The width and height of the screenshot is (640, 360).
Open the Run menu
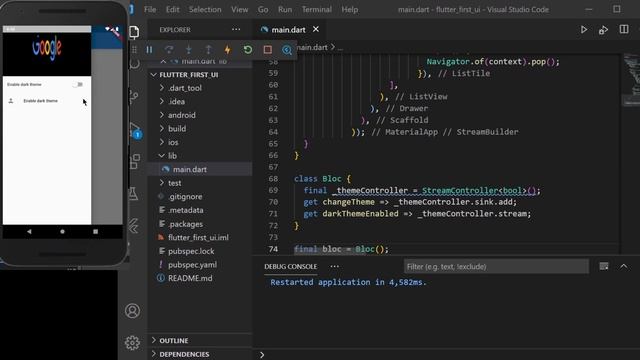tap(285, 9)
